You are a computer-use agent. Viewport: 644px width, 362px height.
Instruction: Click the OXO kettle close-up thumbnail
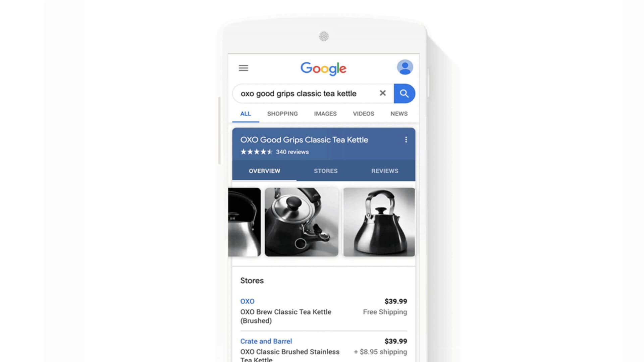[x=301, y=222]
